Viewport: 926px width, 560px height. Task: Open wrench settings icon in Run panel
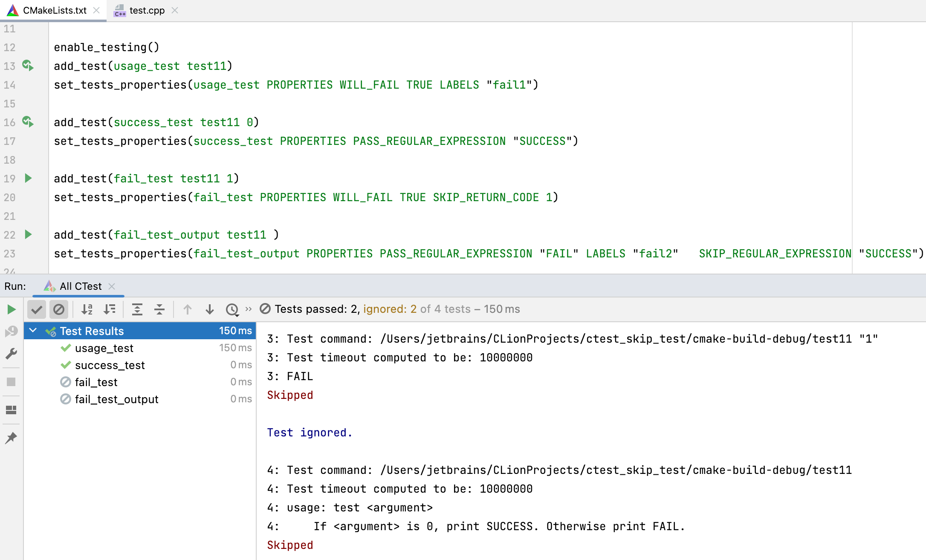pos(12,354)
